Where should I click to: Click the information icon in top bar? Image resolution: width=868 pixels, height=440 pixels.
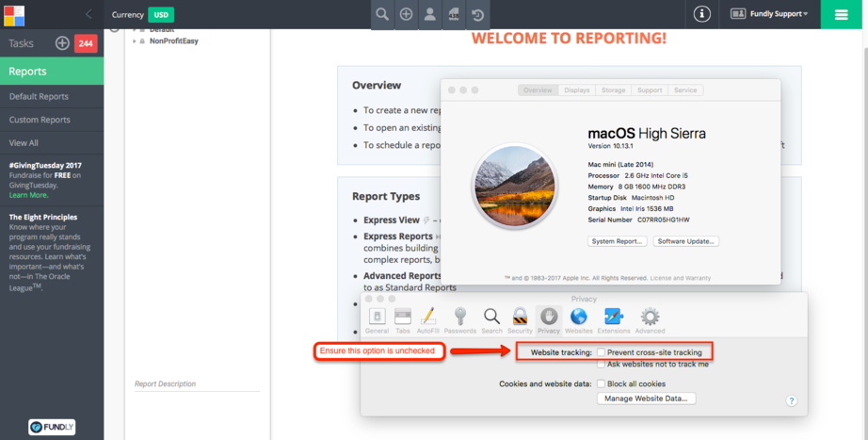(x=702, y=14)
